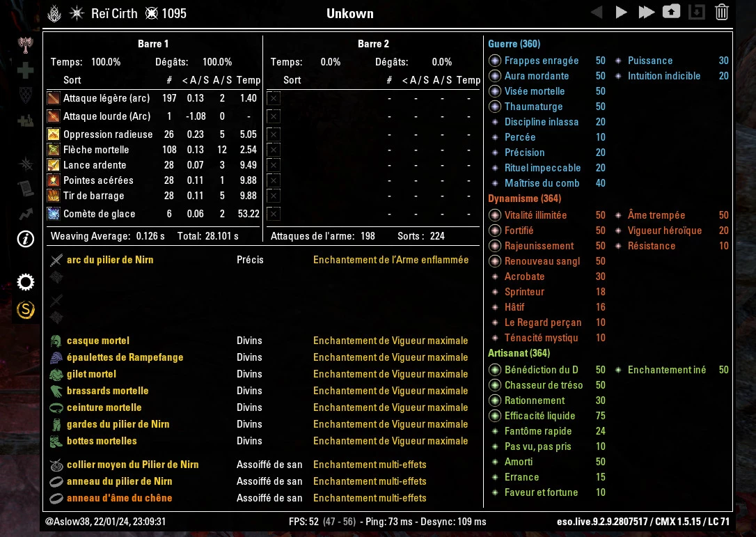Click the necklace icon beside collier moyen
The width and height of the screenshot is (756, 537).
pyautogui.click(x=56, y=465)
